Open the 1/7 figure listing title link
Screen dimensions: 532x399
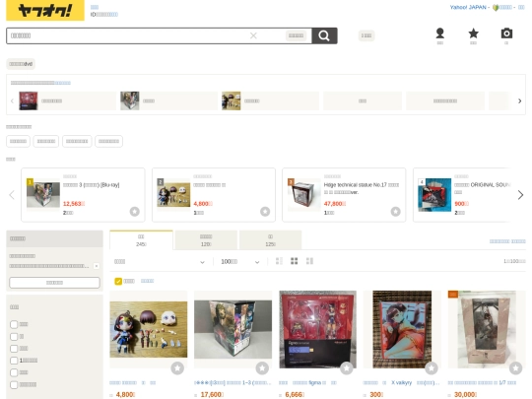482,382
